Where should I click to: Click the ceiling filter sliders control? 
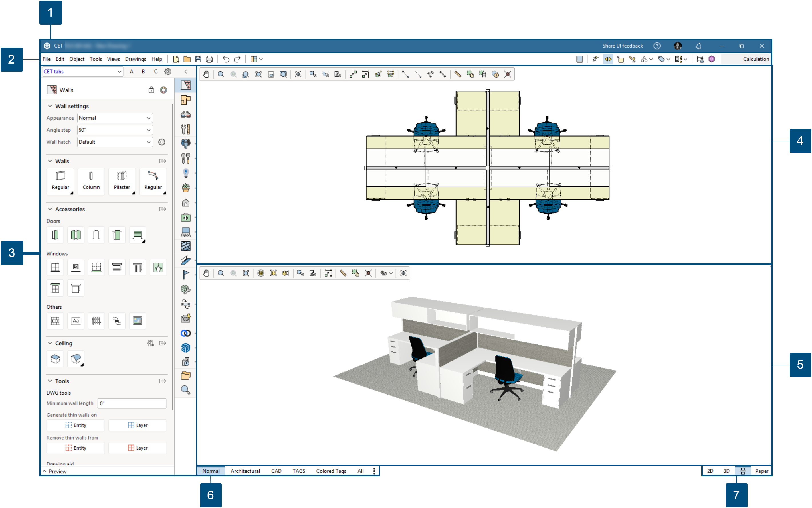(x=150, y=343)
